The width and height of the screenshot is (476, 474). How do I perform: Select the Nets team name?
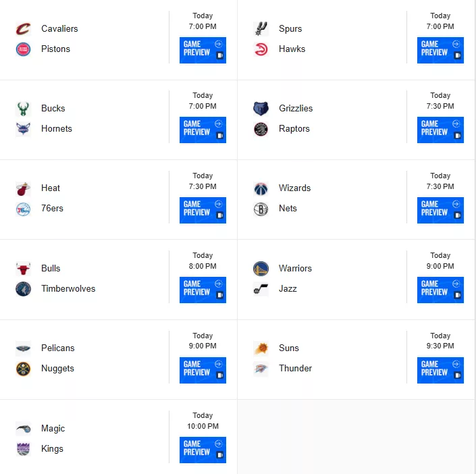pos(288,209)
